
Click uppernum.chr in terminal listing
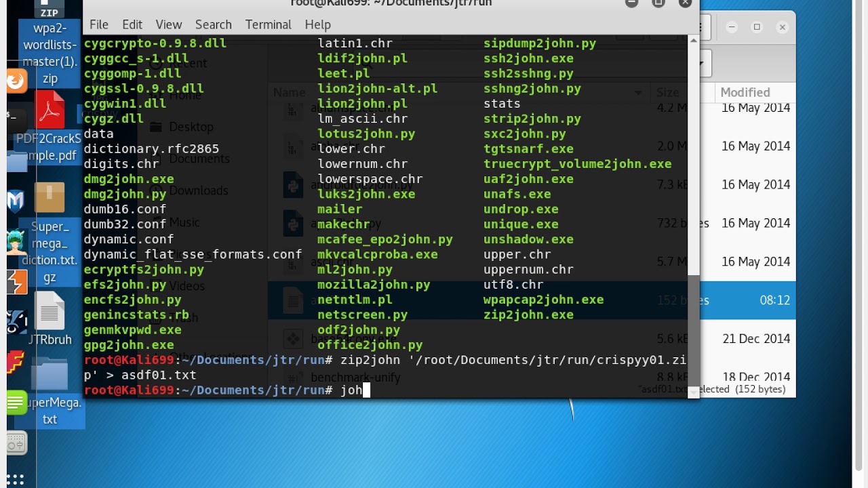(x=528, y=269)
